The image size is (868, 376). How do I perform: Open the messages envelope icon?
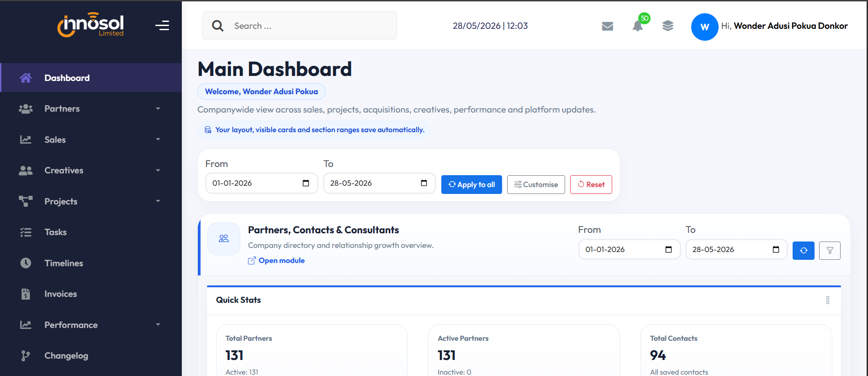coord(608,26)
